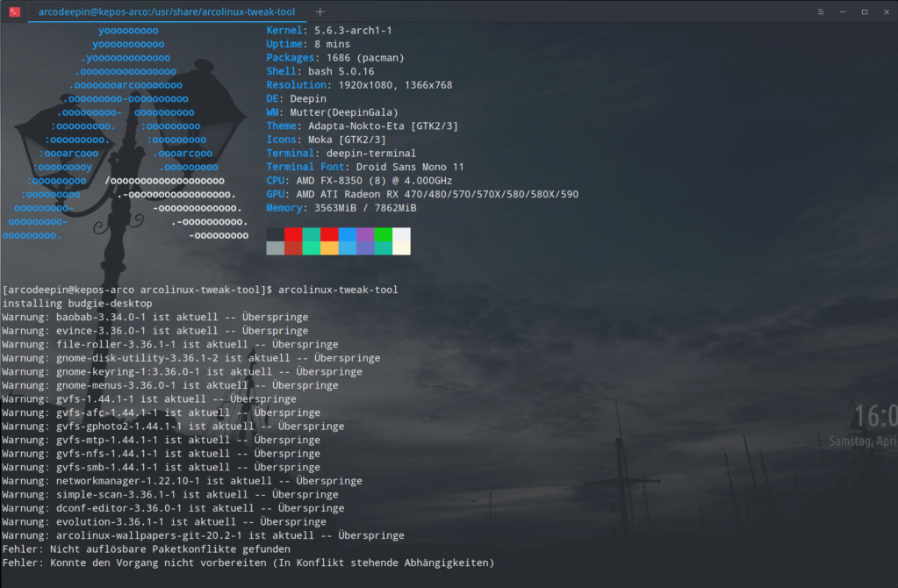Click the Terminal Font Droid Sans Mono line
Image resolution: width=898 pixels, height=588 pixels.
click(365, 167)
